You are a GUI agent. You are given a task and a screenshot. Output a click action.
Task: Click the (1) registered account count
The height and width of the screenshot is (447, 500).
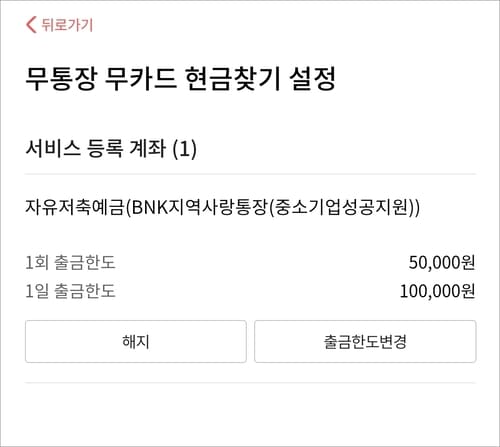(184, 149)
